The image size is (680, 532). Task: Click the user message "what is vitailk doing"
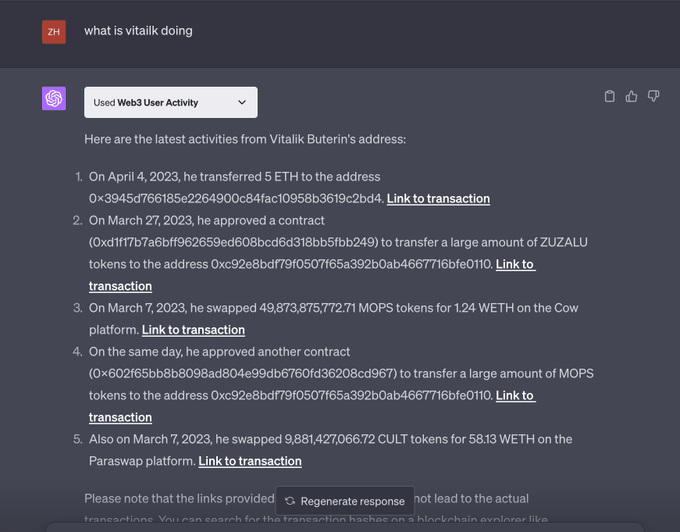[138, 31]
